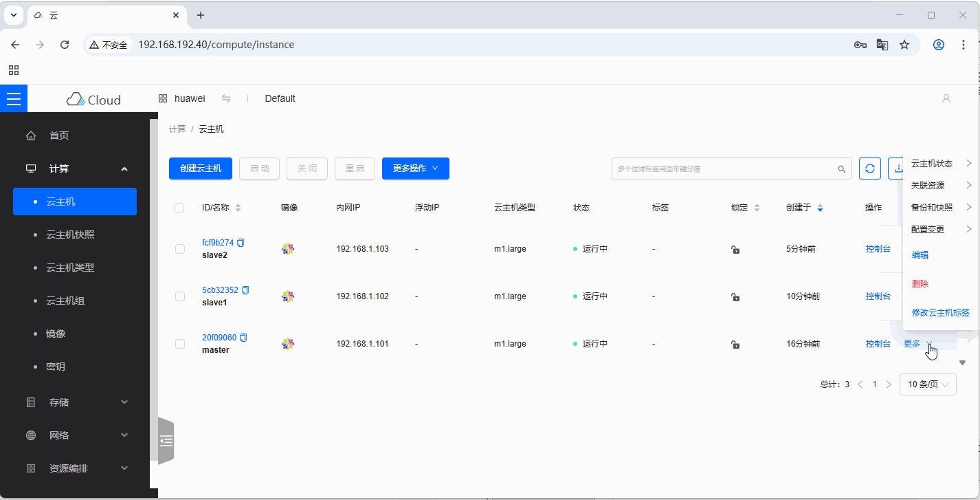Click the lock icon for slave2
980x500 pixels.
pos(735,250)
